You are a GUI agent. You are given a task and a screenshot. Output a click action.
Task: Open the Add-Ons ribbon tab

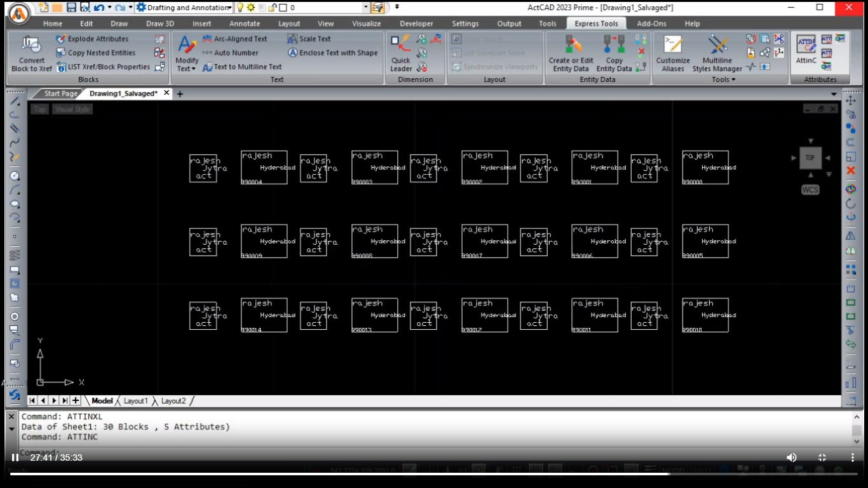(651, 24)
